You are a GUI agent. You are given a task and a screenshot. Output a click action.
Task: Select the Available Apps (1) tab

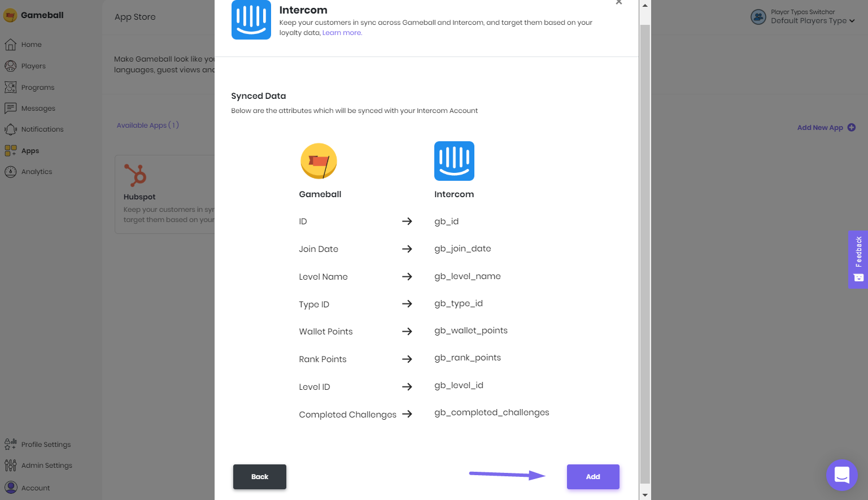[148, 125]
